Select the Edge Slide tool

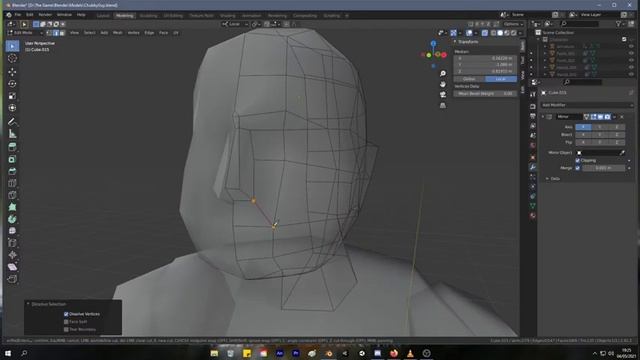(12, 243)
